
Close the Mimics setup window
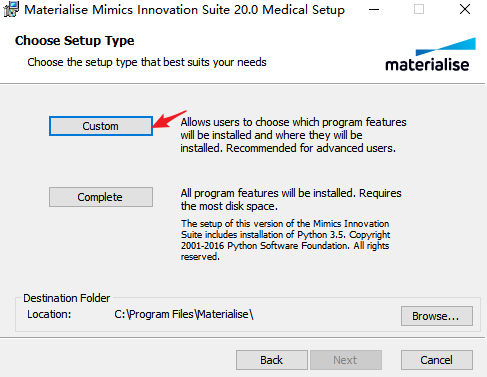(465, 9)
